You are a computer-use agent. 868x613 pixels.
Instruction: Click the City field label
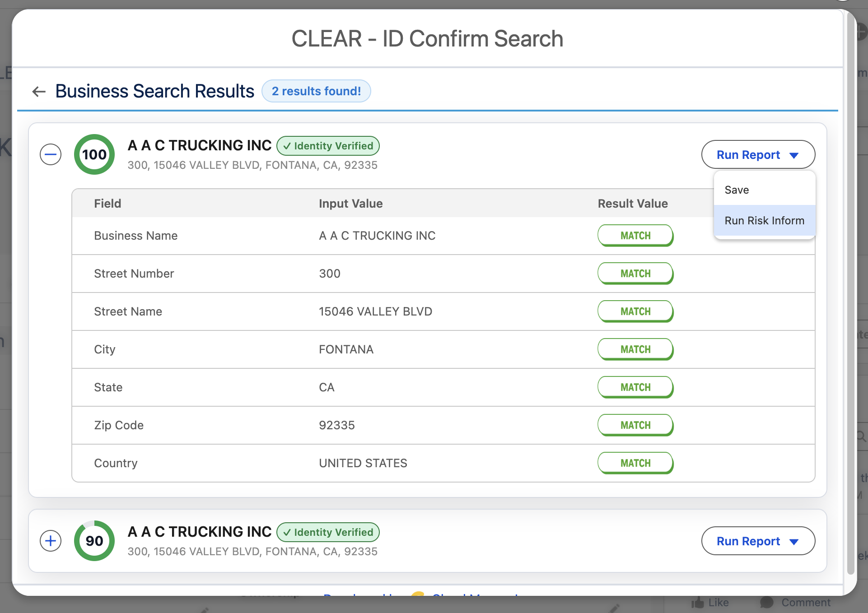[105, 350]
